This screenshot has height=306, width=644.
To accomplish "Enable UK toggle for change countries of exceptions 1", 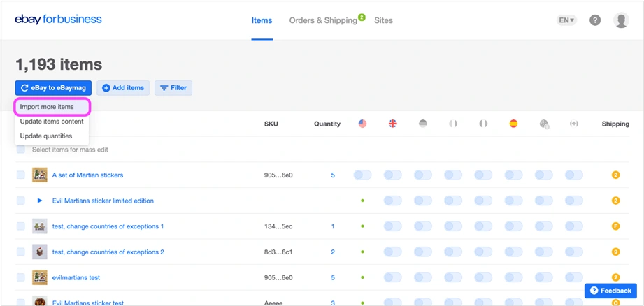I will [x=393, y=226].
